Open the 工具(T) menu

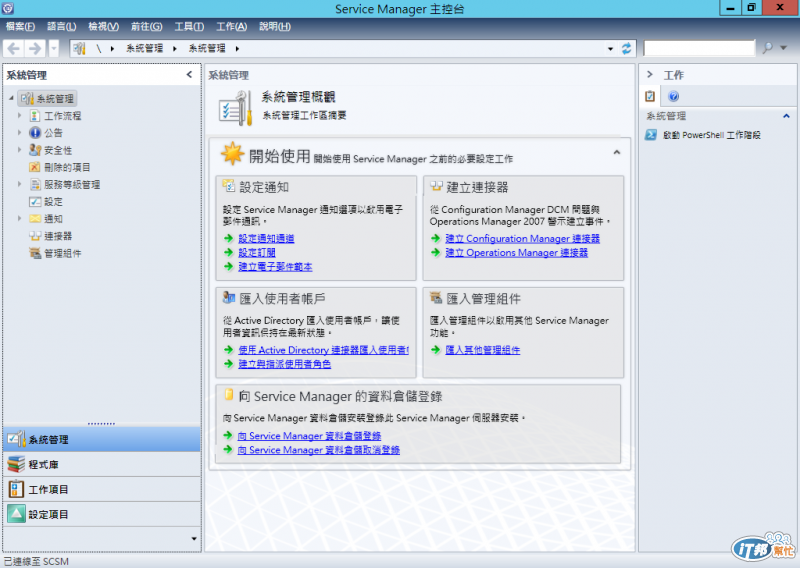point(189,27)
